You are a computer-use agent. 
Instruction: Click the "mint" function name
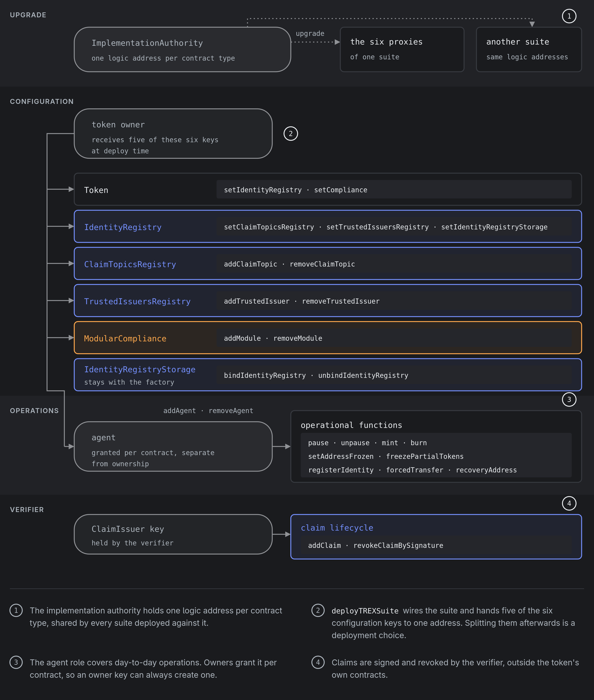(390, 443)
